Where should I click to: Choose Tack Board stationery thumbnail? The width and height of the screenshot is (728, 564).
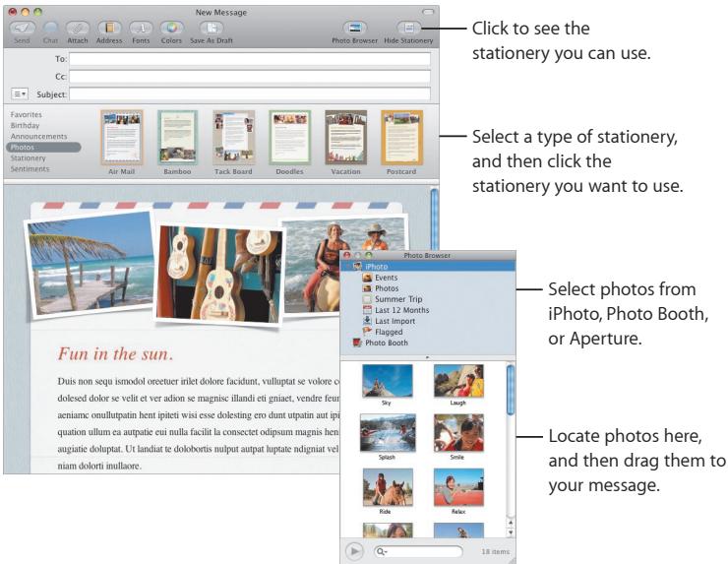233,138
